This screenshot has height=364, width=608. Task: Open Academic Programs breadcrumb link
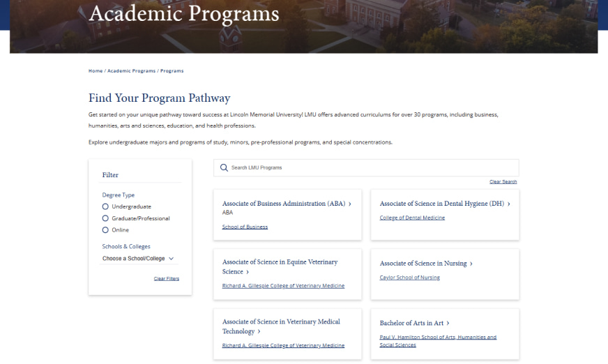[x=131, y=71]
